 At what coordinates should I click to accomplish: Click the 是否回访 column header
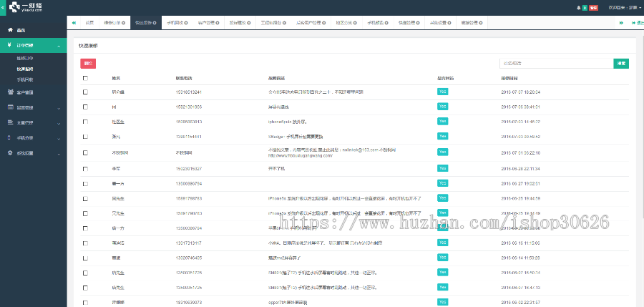(x=446, y=78)
